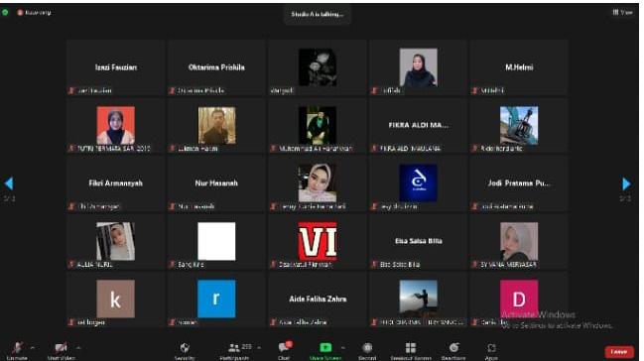The height and width of the screenshot is (361, 644).
Task: Open the View menu at top right
Action: [622, 12]
